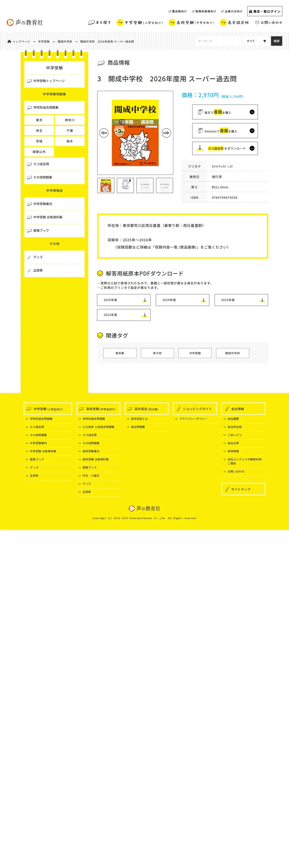Screen dimensions: 289x868
Task: Click the 男子校 related tag
Action: pos(158,353)
